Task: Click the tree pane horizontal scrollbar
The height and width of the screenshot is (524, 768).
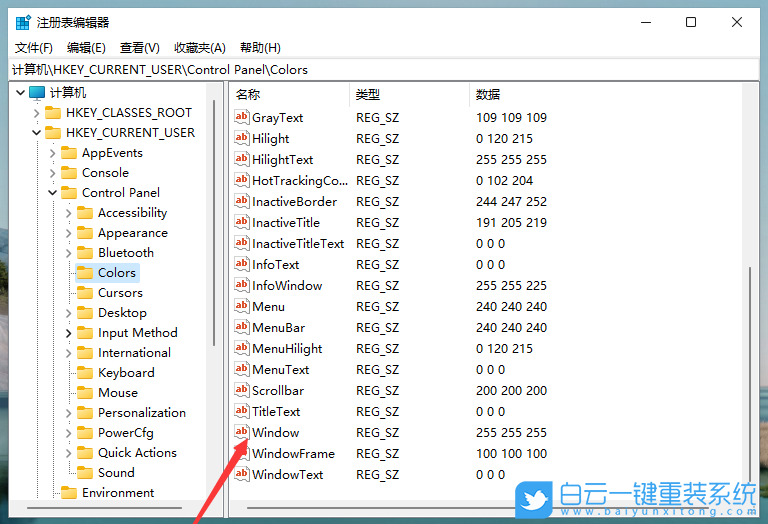Action: (x=104, y=508)
